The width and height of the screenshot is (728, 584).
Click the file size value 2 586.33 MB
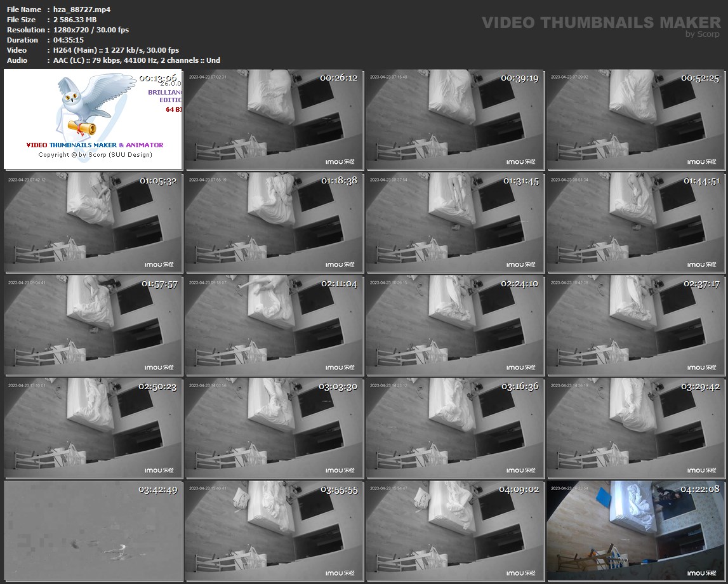click(x=75, y=20)
